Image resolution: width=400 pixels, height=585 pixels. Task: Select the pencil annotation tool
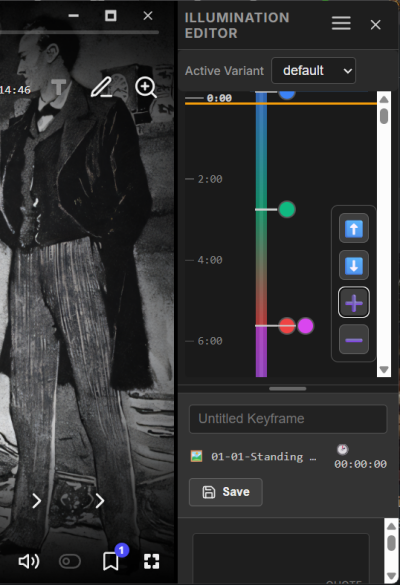(102, 87)
